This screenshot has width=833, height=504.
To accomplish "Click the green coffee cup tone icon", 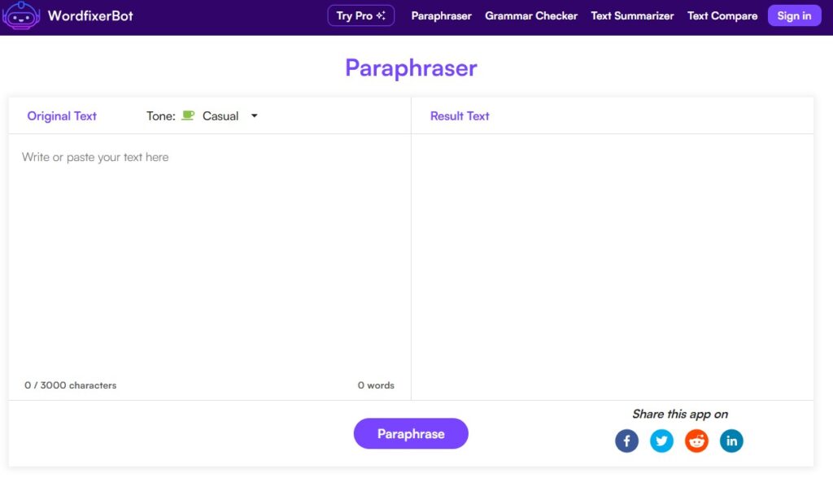I will [188, 115].
